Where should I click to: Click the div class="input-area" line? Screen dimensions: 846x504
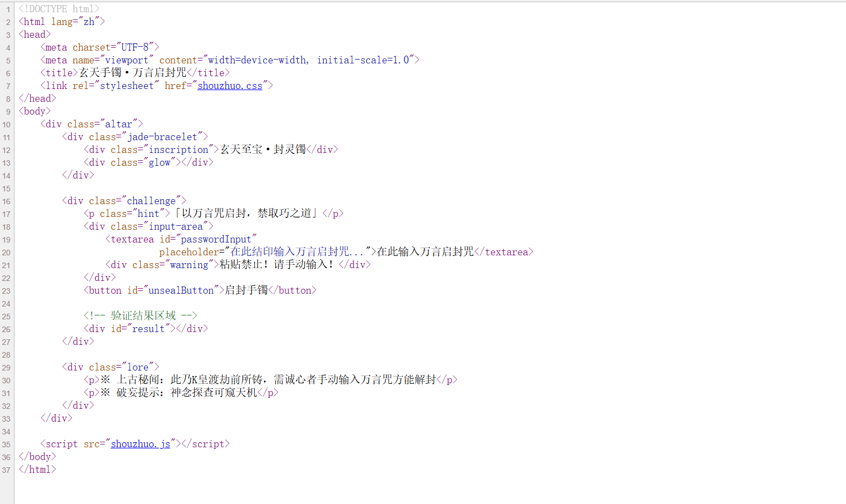[x=149, y=226]
